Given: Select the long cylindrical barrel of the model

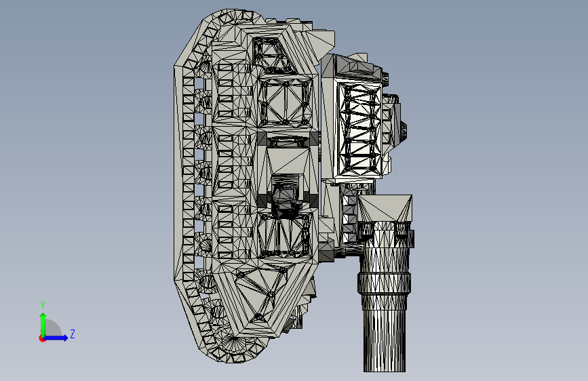Looking at the screenshot, I should 385,296.
